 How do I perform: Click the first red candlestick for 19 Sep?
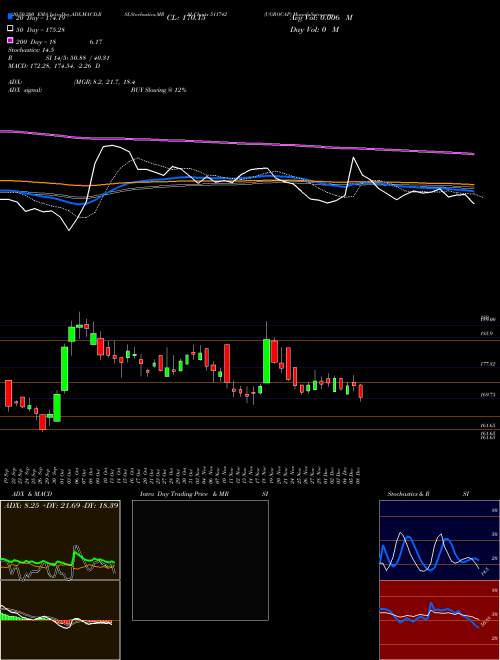pos(8,394)
